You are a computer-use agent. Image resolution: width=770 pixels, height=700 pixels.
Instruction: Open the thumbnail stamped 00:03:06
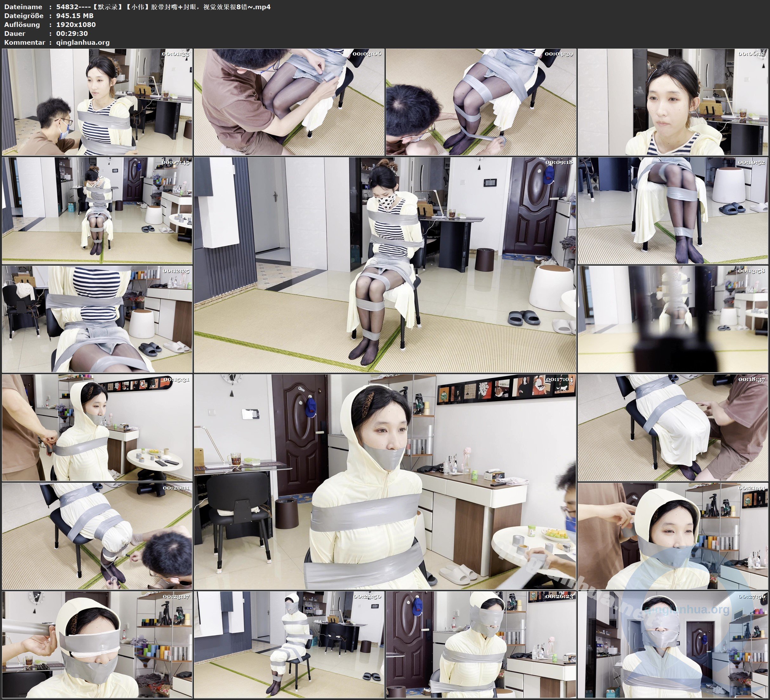point(289,102)
